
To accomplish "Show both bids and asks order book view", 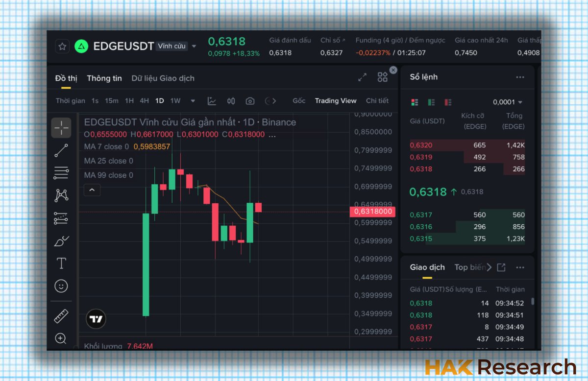I will point(415,102).
